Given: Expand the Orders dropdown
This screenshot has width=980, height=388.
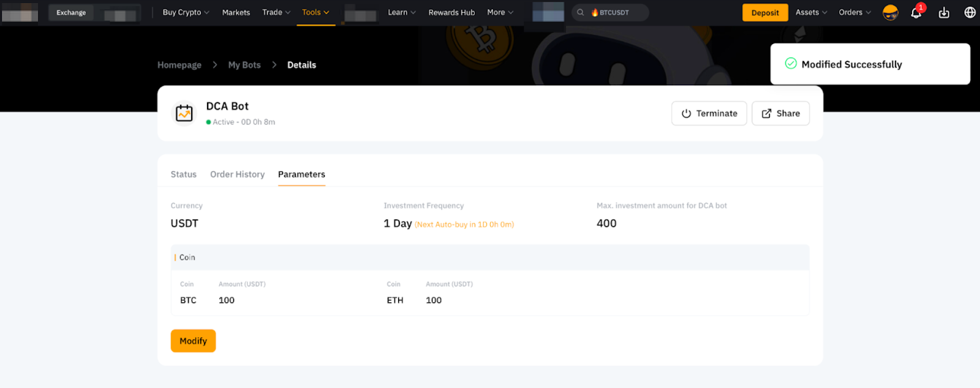Looking at the screenshot, I should click(854, 12).
